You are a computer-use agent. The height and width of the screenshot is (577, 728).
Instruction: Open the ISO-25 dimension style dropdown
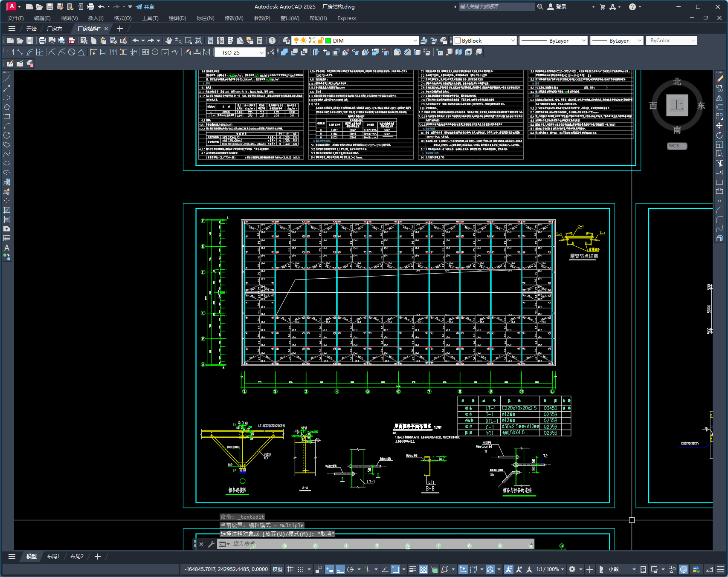tap(262, 52)
